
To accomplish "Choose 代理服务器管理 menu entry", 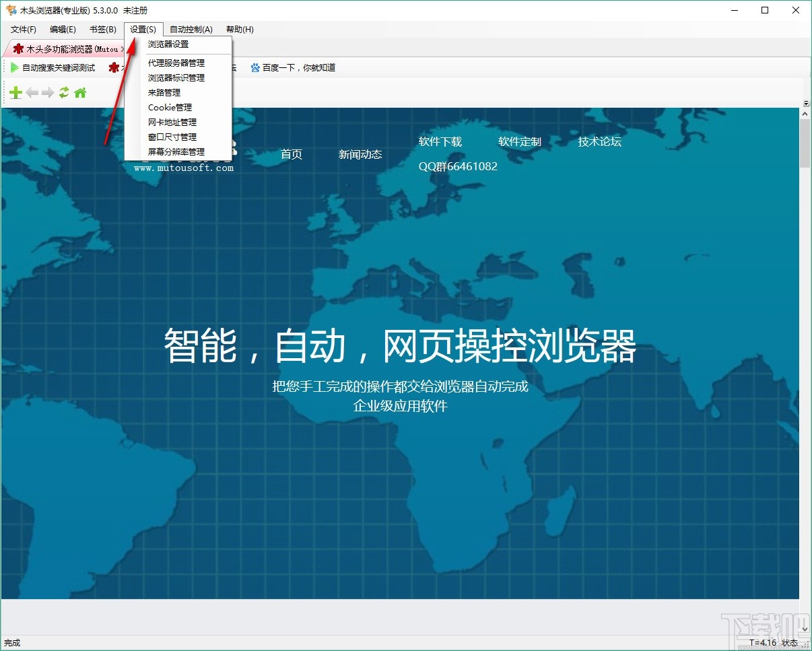I will click(x=178, y=63).
